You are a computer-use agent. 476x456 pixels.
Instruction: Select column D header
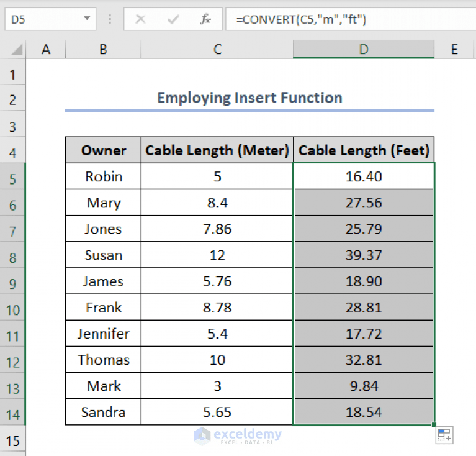(x=364, y=49)
